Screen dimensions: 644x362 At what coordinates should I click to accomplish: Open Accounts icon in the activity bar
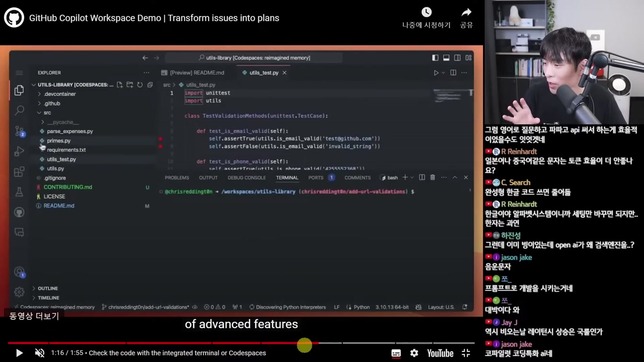19,272
